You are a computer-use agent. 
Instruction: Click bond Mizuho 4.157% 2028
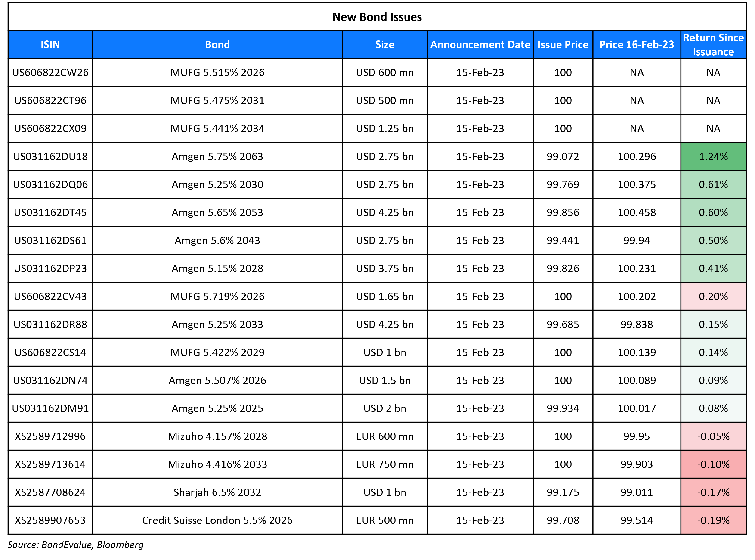pyautogui.click(x=217, y=436)
